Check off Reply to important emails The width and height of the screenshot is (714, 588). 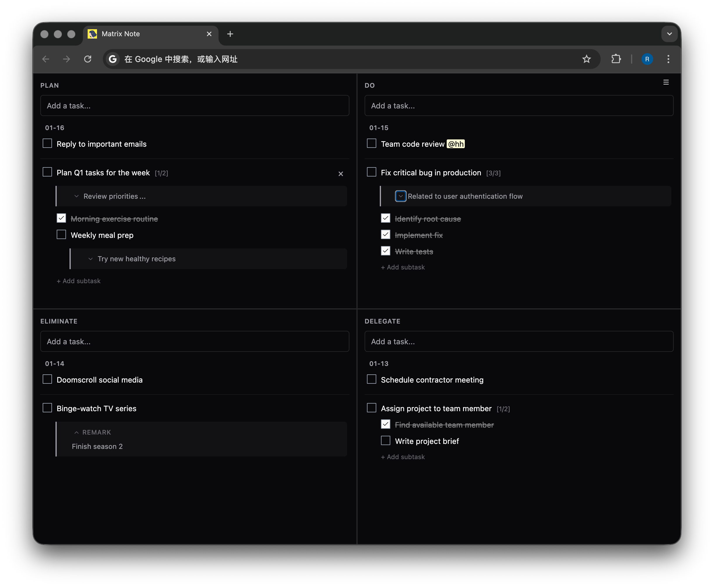click(x=47, y=143)
